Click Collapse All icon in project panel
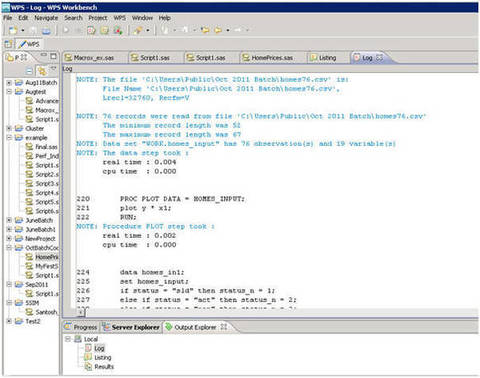This screenshot has height=378, width=480. tap(29, 71)
